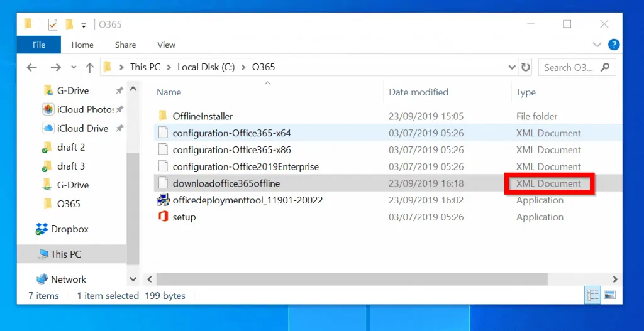Switch to Large icons view icon

[609, 295]
